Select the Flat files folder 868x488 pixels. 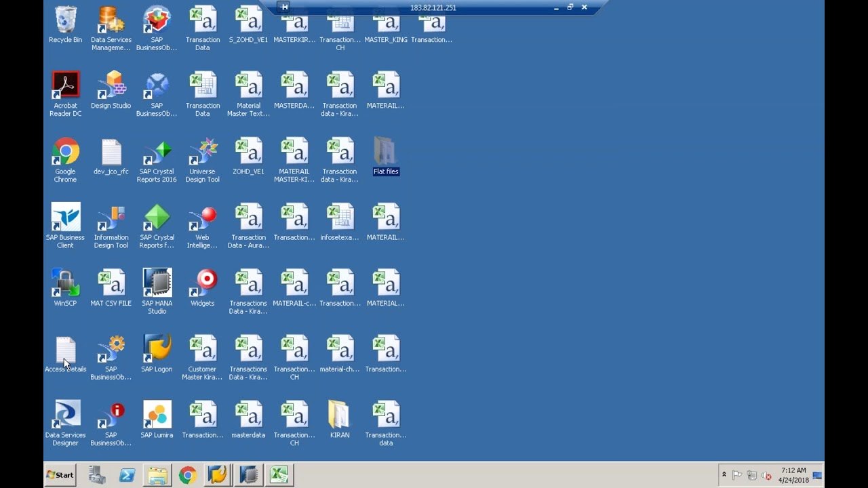coord(386,157)
